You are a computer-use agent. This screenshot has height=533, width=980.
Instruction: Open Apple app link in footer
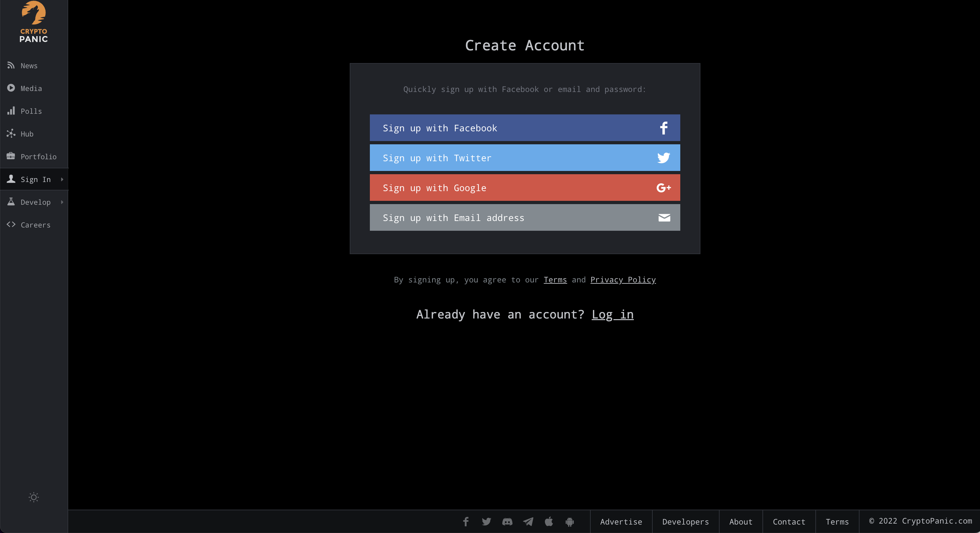pyautogui.click(x=548, y=522)
